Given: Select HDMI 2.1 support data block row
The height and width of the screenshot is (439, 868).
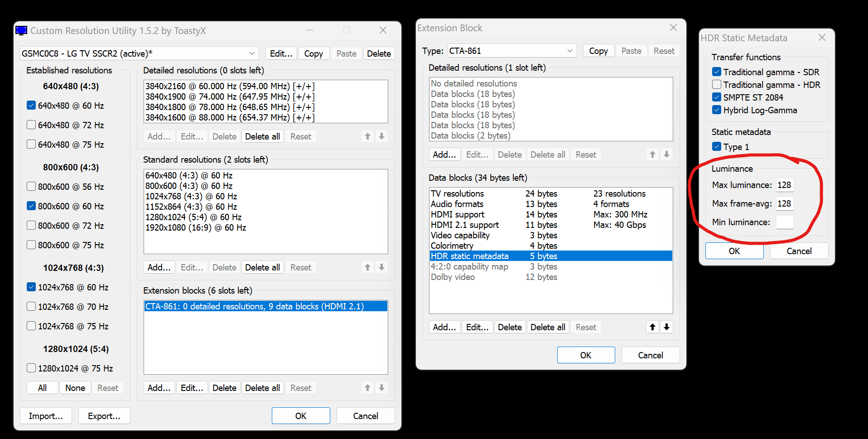Looking at the screenshot, I should [551, 225].
